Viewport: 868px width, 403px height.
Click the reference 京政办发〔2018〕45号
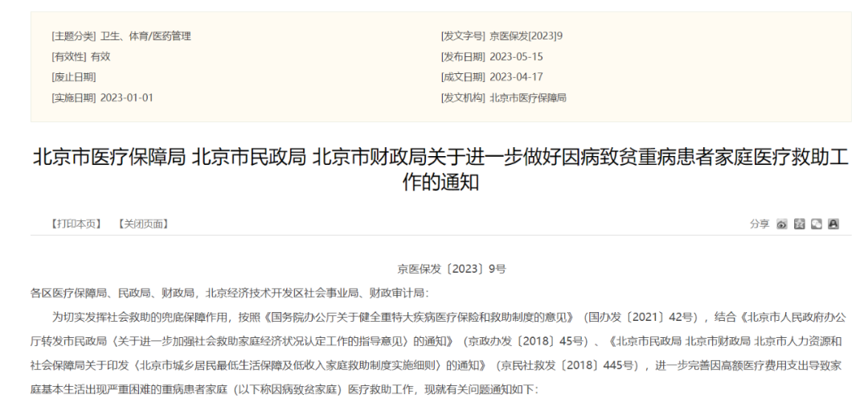point(525,341)
